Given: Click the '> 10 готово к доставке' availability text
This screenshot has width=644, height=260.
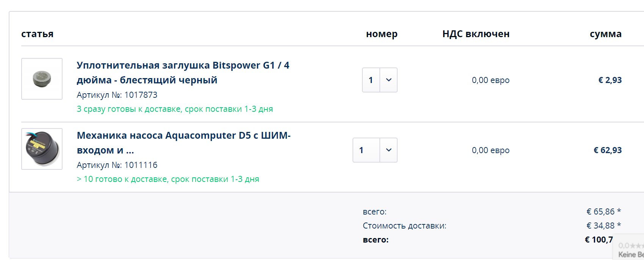Looking at the screenshot, I should pyautogui.click(x=168, y=179).
